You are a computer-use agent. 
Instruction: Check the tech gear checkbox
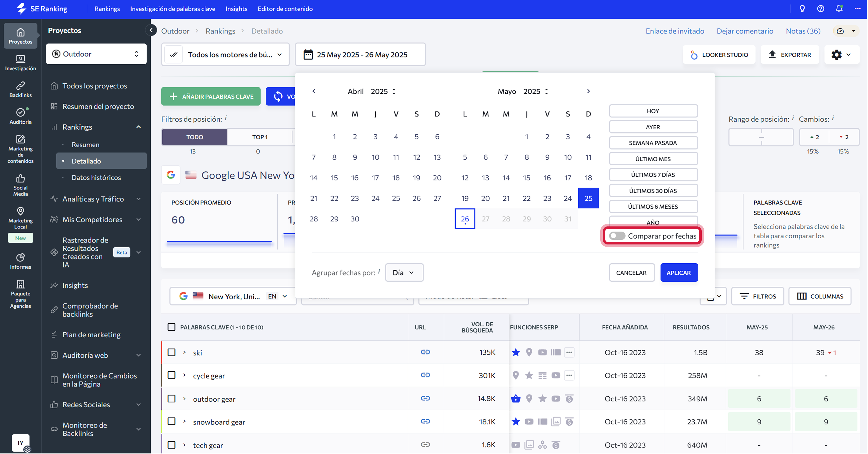coord(172,445)
